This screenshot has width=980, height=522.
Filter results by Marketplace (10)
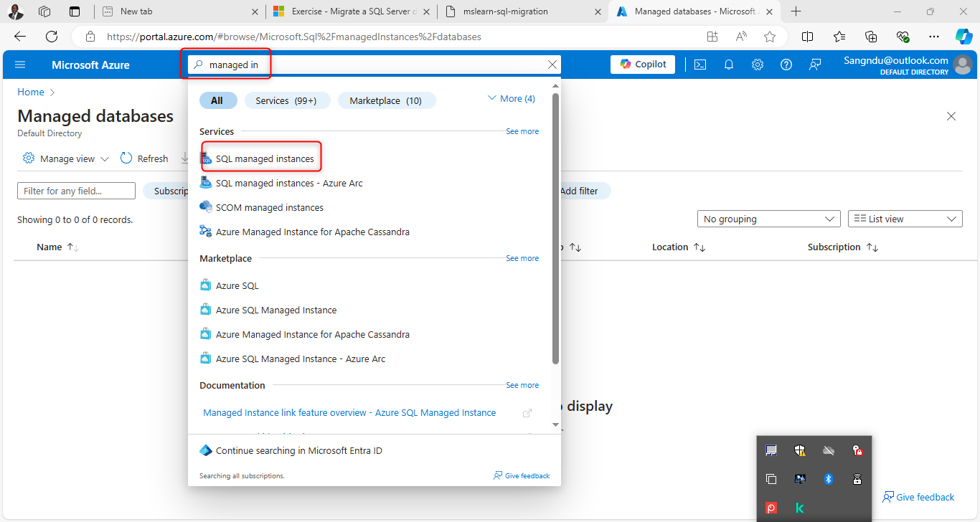[x=386, y=101]
